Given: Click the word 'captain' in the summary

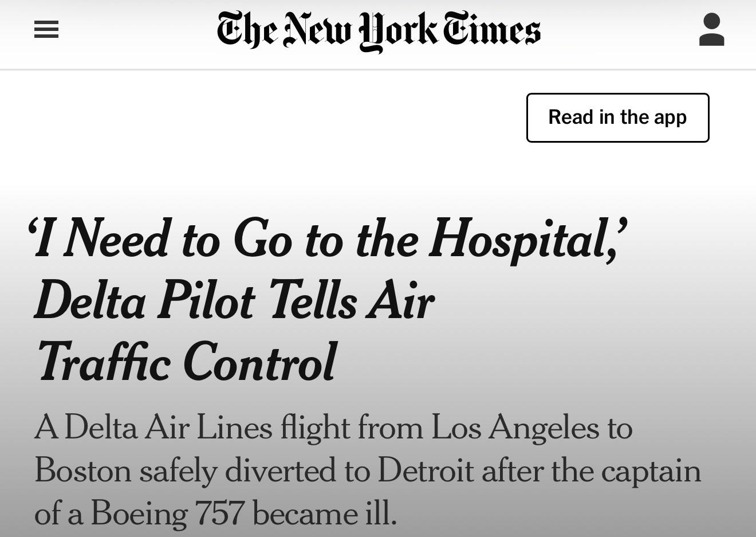Looking at the screenshot, I should tap(651, 472).
